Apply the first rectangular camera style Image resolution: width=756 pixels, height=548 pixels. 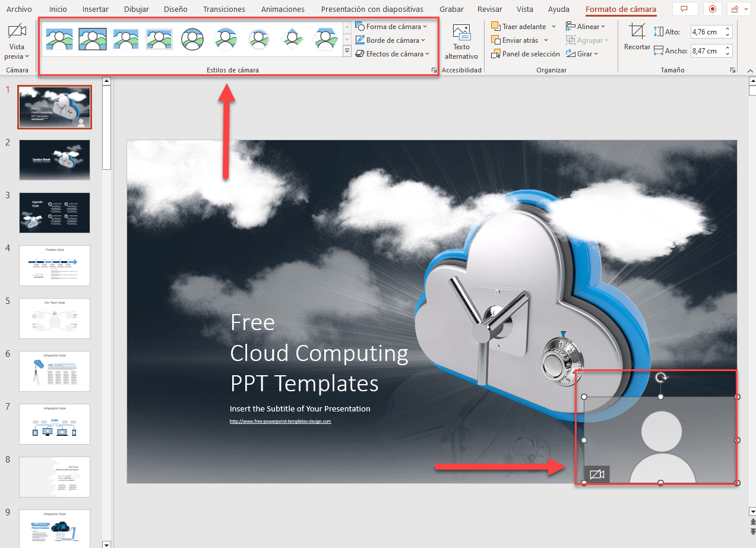(59, 39)
